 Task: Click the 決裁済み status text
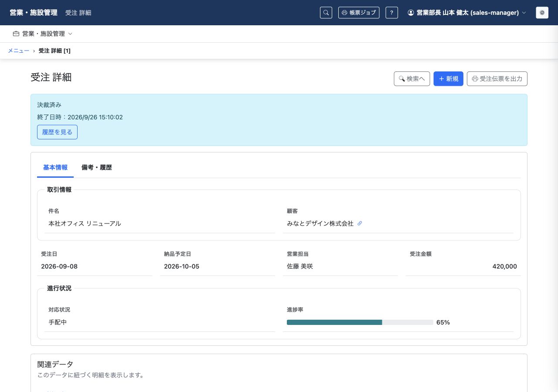pos(49,105)
